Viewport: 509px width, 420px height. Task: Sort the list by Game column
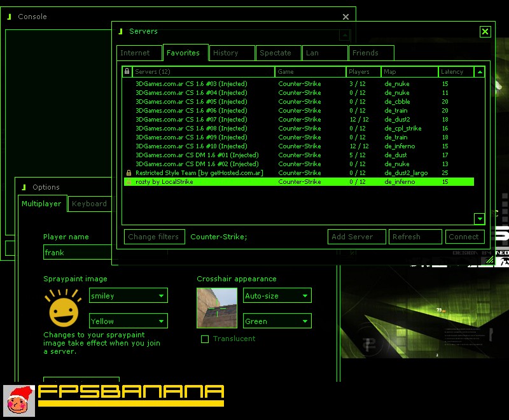pyautogui.click(x=310, y=72)
